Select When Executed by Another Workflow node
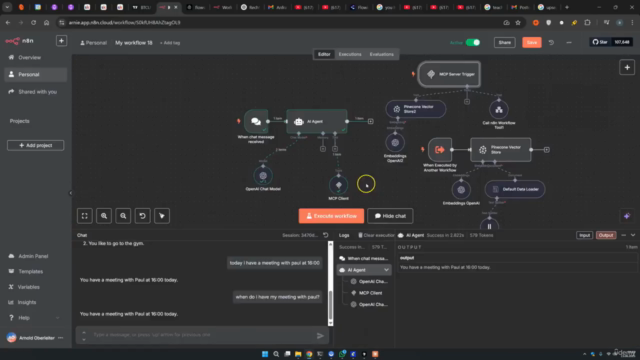This screenshot has height=360, width=640. point(440,150)
